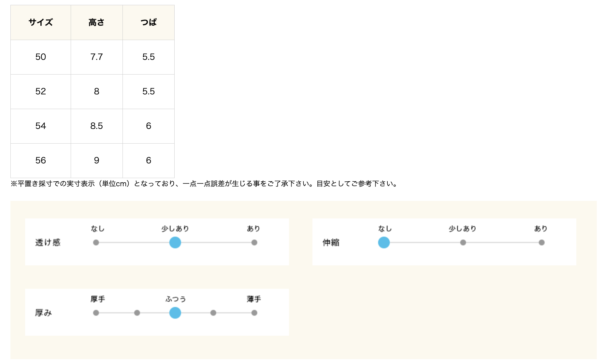
Task: Click the 厚手 dot on 厚み scale
Action: pos(96,313)
